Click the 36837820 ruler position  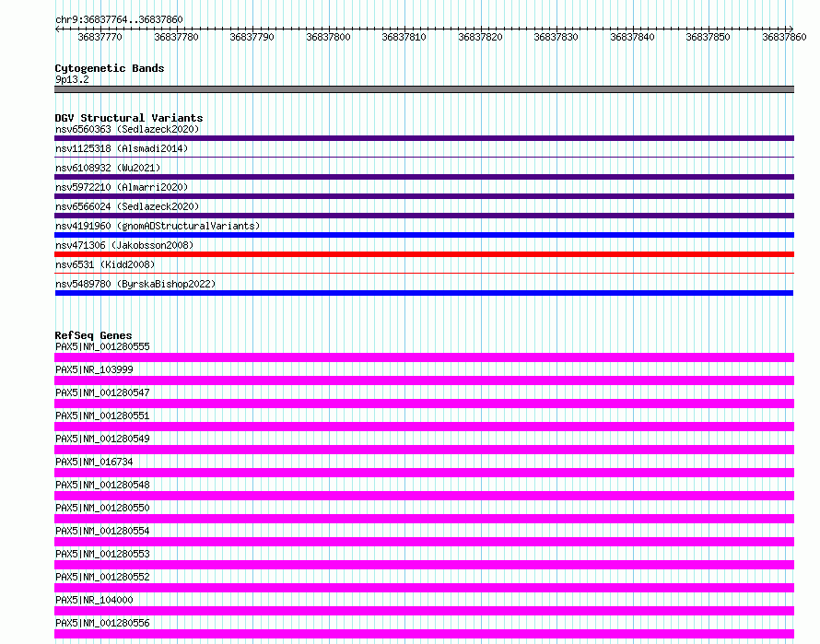coord(481,37)
